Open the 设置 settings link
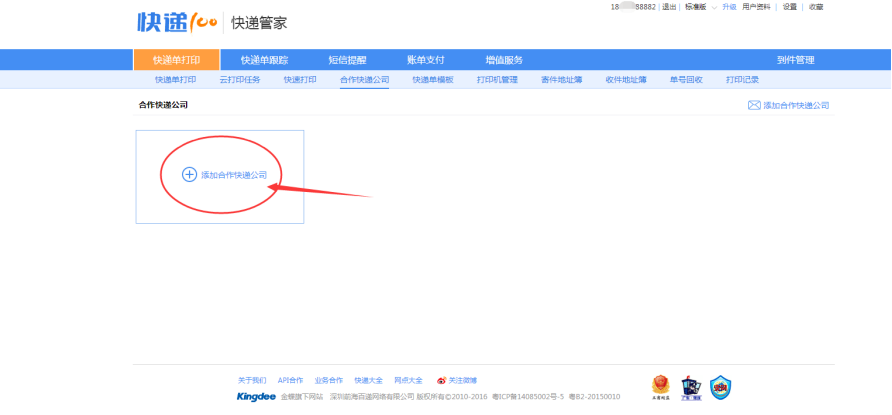The height and width of the screenshot is (415, 892). coord(789,7)
